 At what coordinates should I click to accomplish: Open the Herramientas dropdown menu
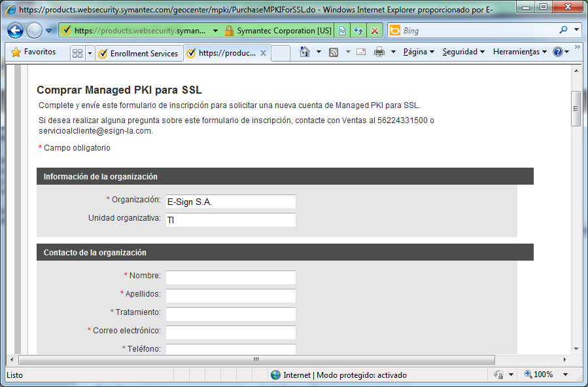click(519, 52)
